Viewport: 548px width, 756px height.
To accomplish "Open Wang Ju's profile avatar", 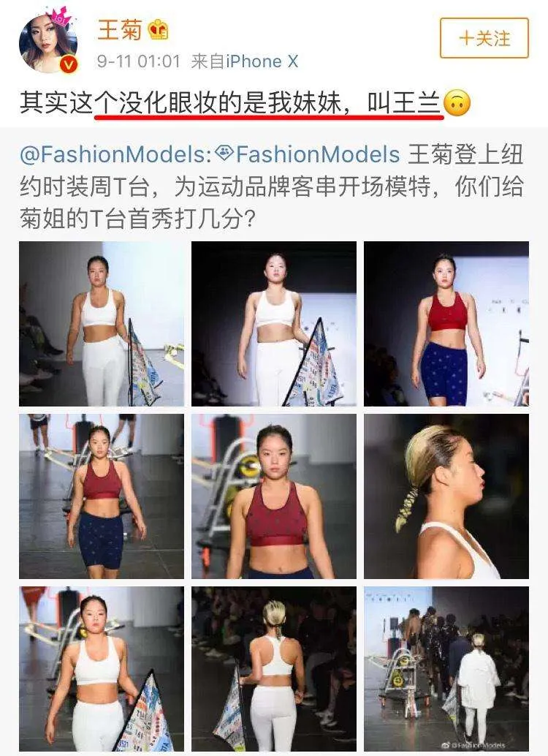I will tap(48, 43).
